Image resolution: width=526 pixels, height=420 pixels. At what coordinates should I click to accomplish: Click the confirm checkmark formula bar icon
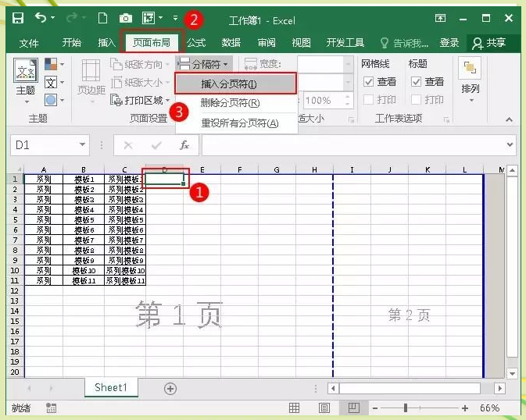click(156, 145)
